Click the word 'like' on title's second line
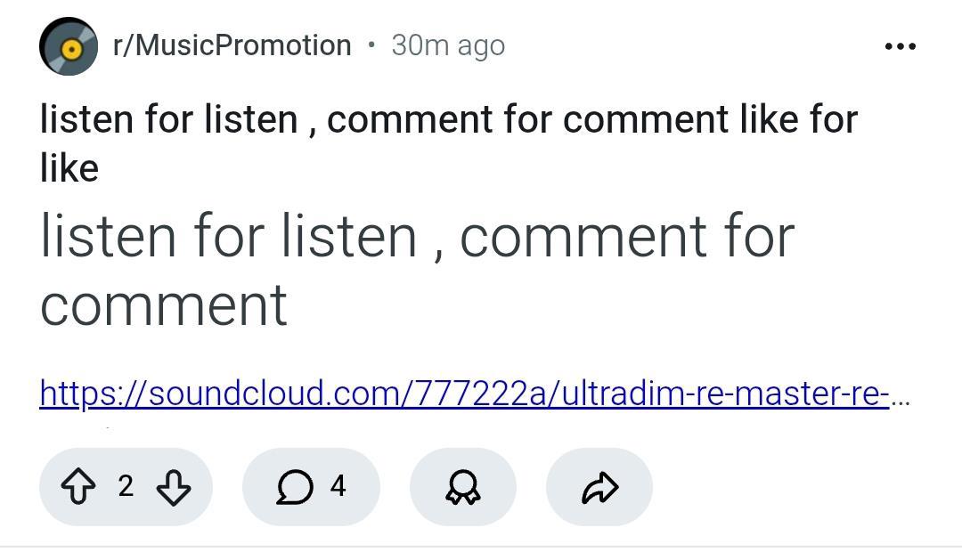The height and width of the screenshot is (560, 962). pos(69,168)
